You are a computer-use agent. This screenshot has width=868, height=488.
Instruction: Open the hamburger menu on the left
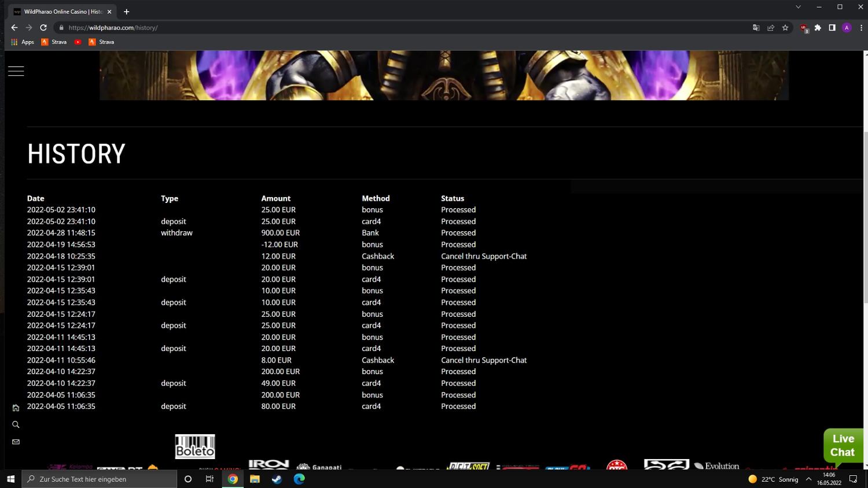click(x=16, y=71)
